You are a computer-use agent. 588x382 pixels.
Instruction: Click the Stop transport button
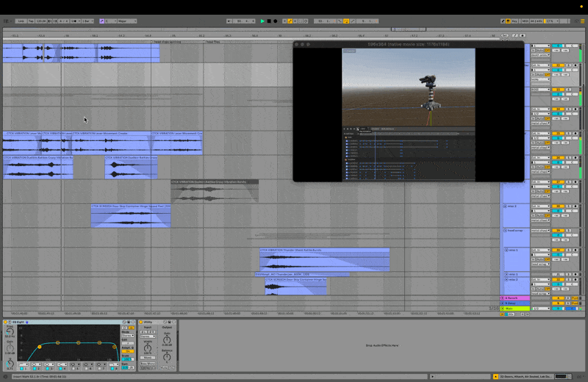pos(269,21)
